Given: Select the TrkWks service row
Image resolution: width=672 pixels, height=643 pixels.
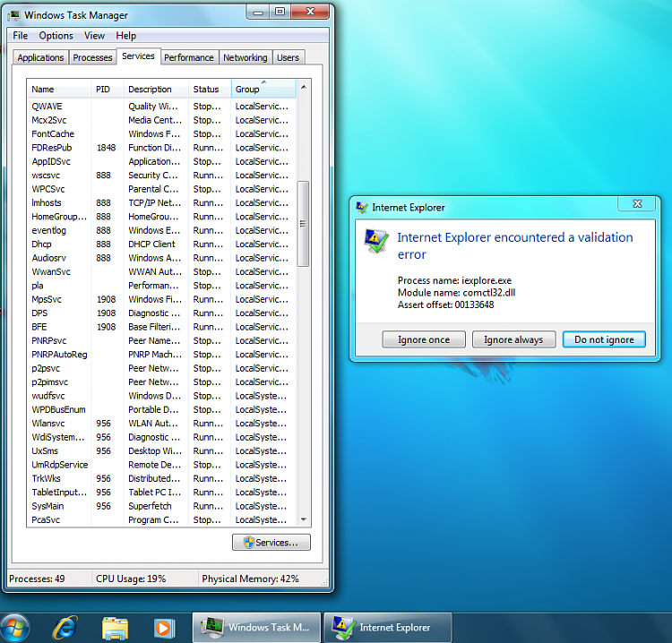Looking at the screenshot, I should pos(161,478).
